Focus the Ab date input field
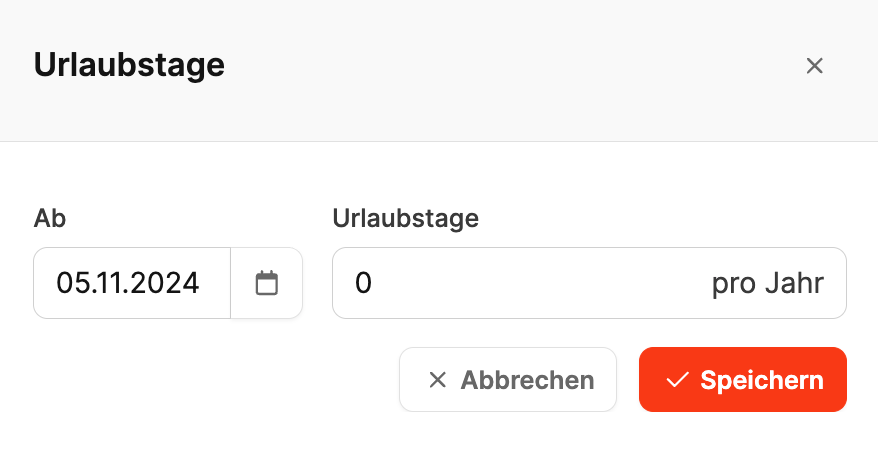The width and height of the screenshot is (878, 462). [132, 283]
